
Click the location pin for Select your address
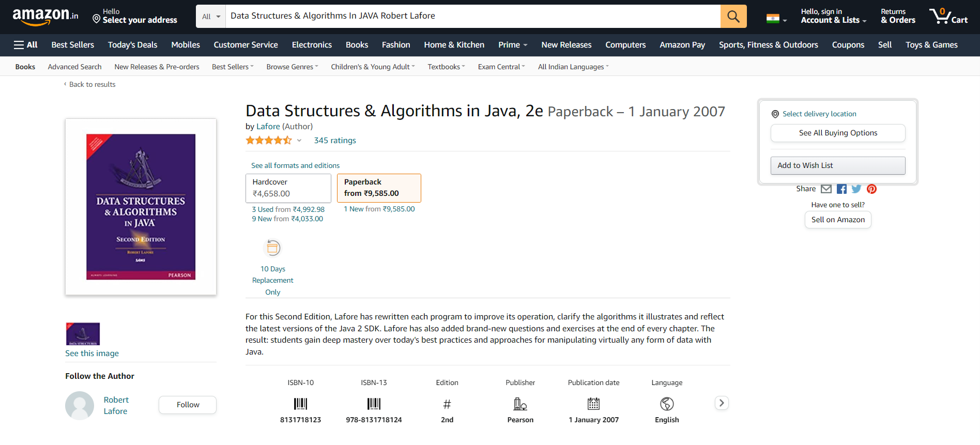(96, 19)
